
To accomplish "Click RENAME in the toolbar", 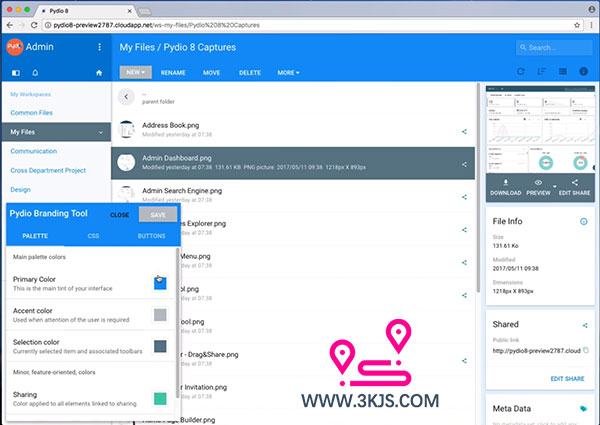I will click(173, 73).
